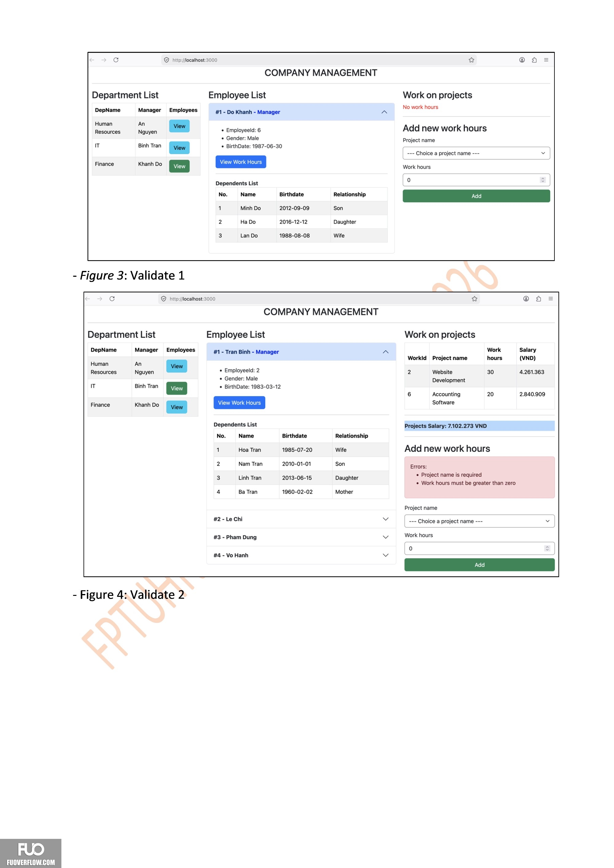This screenshot has width=614, height=868.
Task: Select dependent row Minh Do
Action: tap(301, 208)
